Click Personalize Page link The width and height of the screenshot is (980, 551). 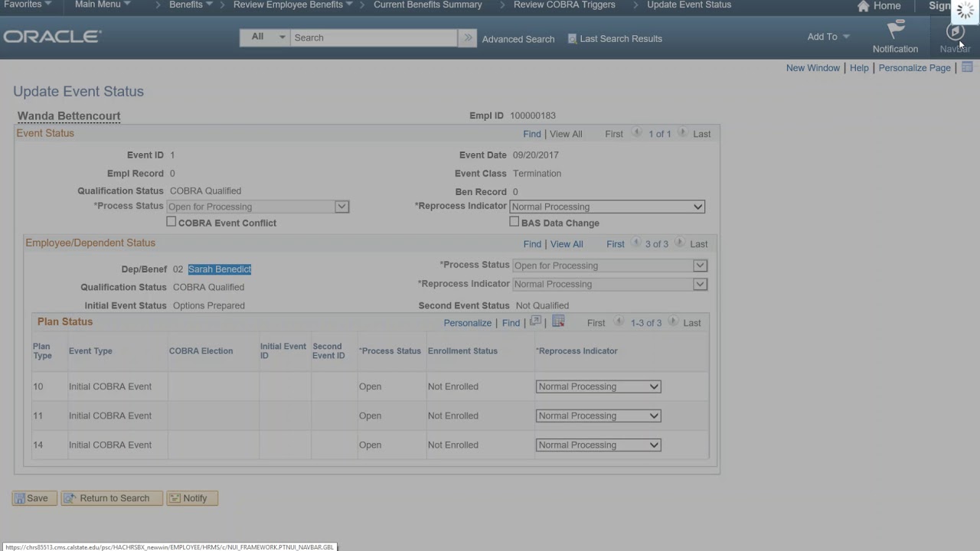point(914,67)
